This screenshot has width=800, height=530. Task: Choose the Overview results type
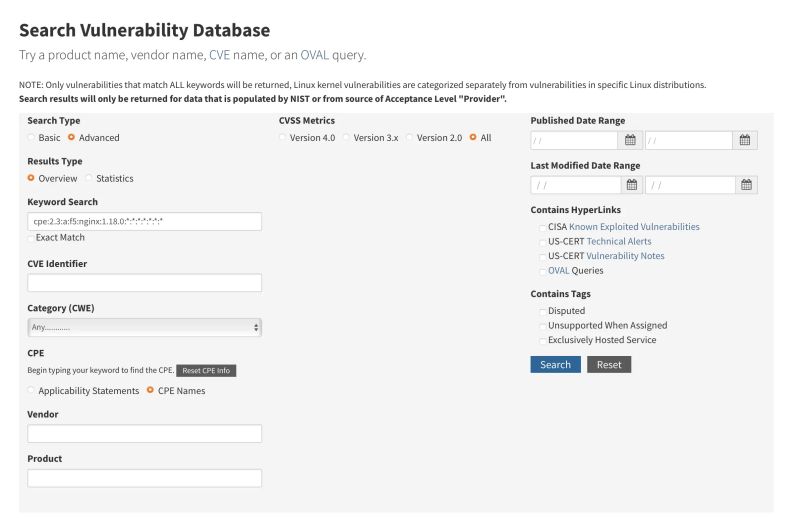click(x=31, y=178)
